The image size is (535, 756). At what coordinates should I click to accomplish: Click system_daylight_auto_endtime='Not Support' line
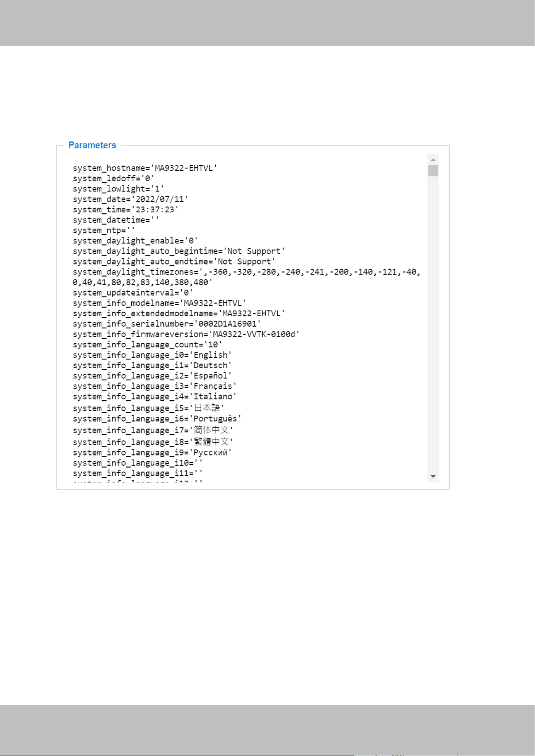tap(174, 262)
